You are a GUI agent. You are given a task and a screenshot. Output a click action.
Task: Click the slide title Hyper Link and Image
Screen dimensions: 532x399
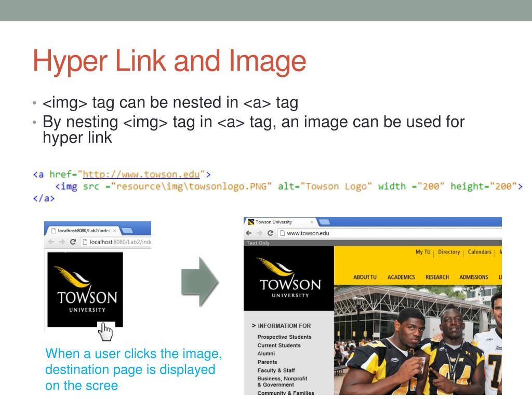tap(169, 61)
